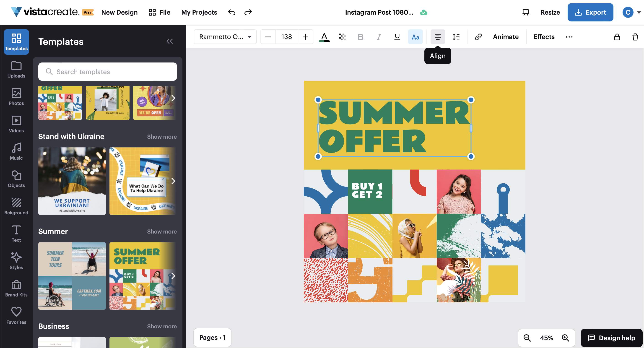Click the Instagram Post project title
The image size is (644, 348).
click(379, 12)
